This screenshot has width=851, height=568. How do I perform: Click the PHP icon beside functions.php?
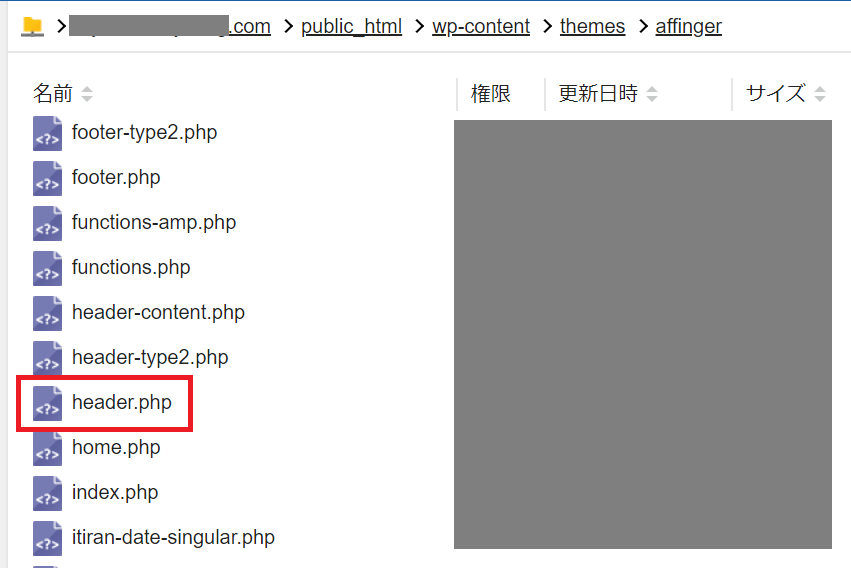pyautogui.click(x=47, y=269)
